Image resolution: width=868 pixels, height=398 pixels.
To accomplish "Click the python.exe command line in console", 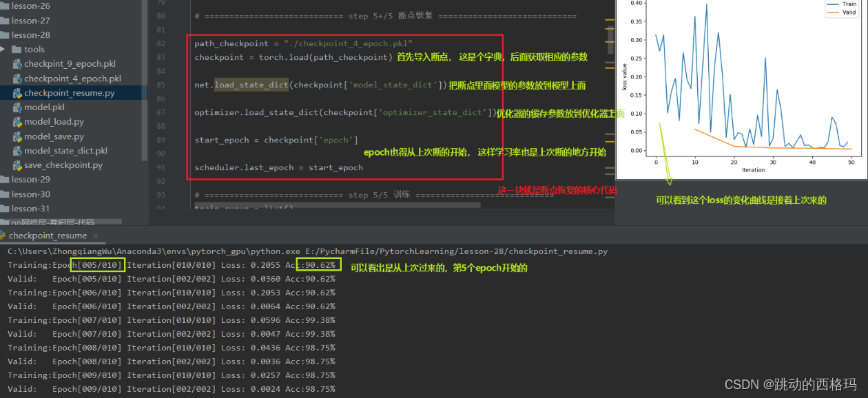I will [x=308, y=251].
